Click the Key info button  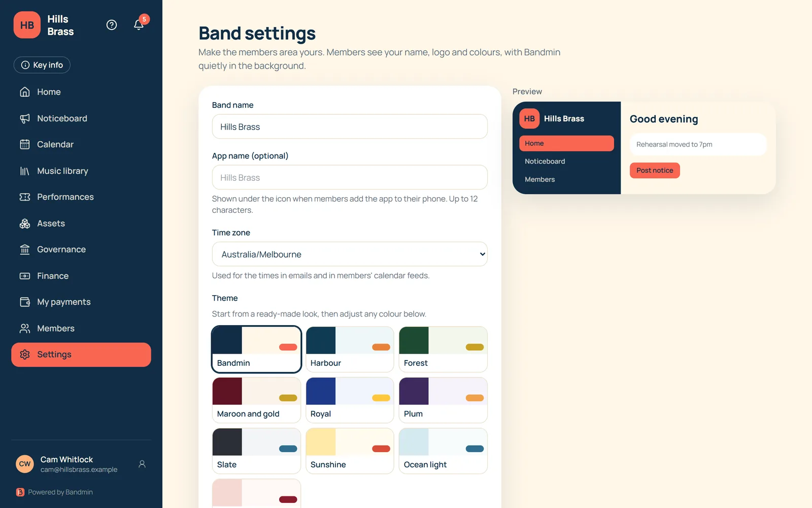click(x=42, y=65)
